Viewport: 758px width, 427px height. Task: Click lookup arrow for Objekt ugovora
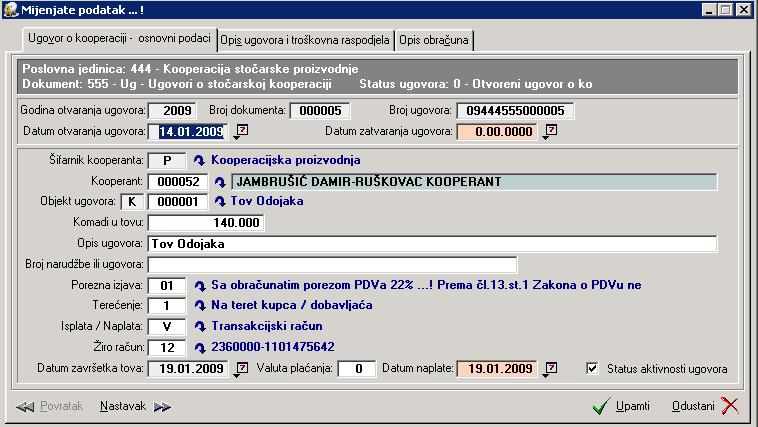pyautogui.click(x=219, y=202)
